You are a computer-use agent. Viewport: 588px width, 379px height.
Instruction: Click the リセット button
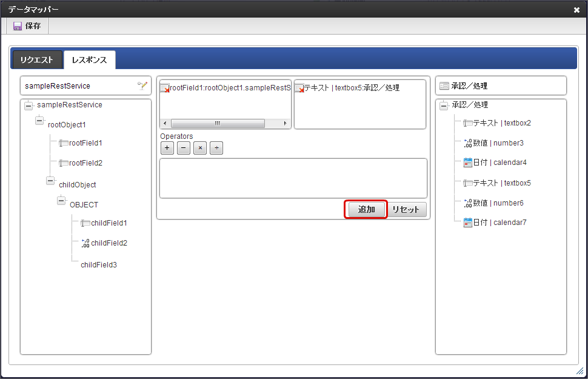pos(406,209)
